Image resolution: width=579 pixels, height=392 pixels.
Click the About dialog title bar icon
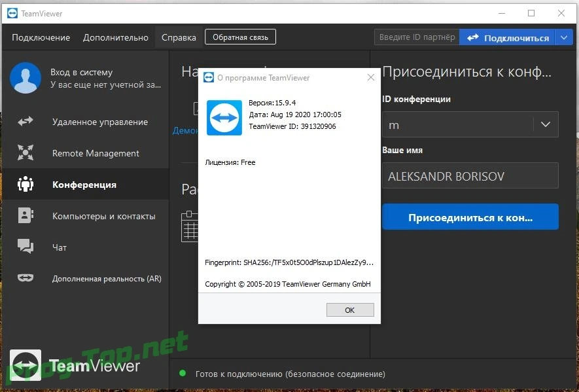click(209, 77)
